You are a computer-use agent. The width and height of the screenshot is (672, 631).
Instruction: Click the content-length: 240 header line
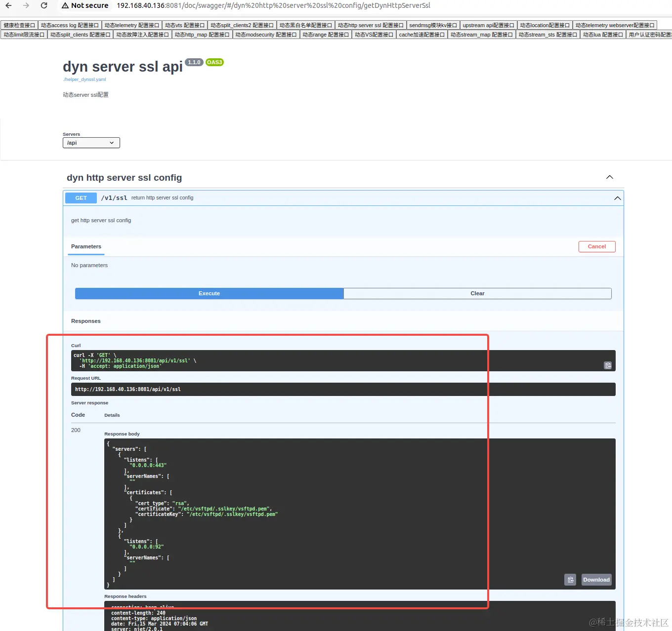coord(138,613)
